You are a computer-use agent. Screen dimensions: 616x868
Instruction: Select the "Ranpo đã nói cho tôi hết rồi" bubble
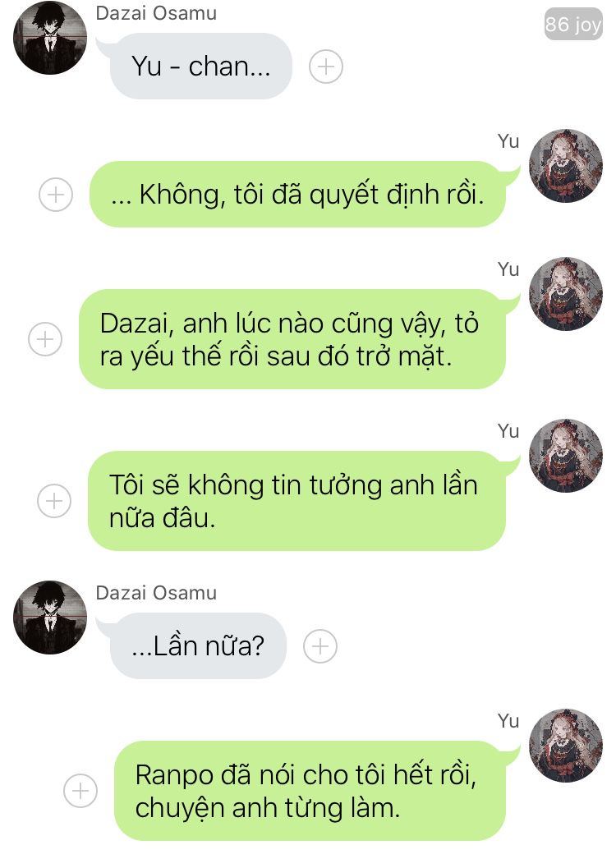(310, 791)
